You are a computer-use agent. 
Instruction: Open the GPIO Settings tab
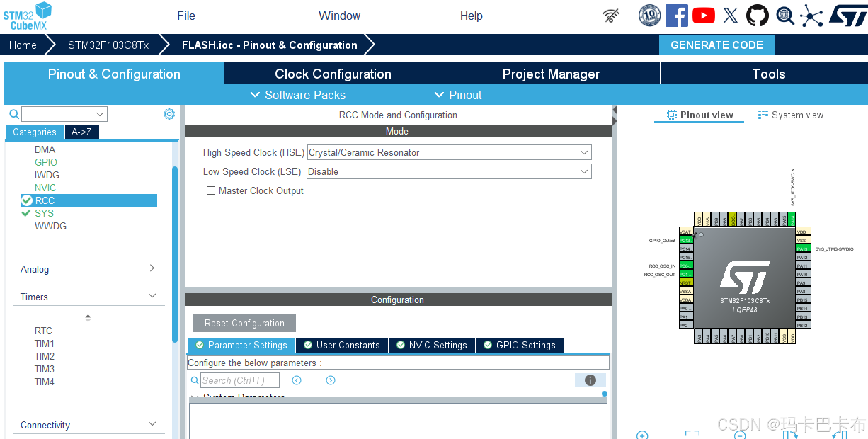pos(519,345)
